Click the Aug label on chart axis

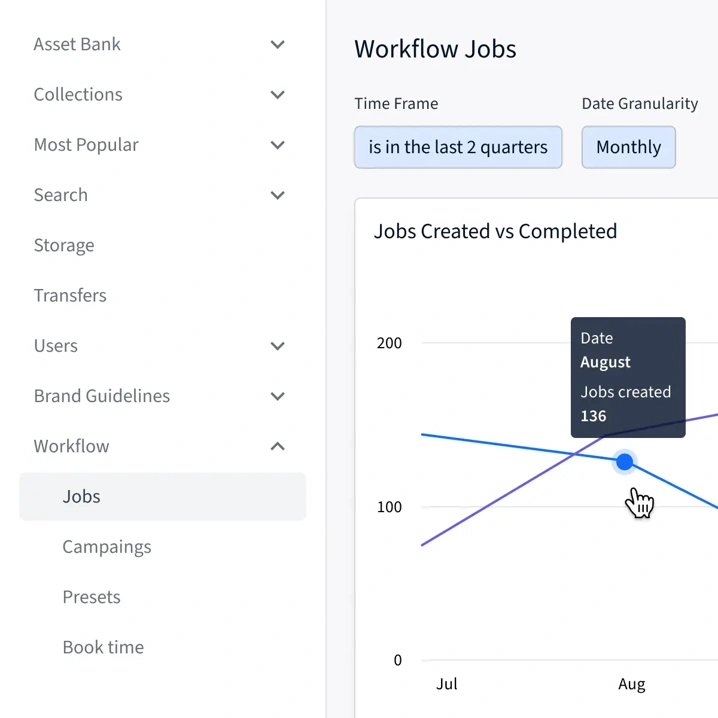pyautogui.click(x=631, y=684)
